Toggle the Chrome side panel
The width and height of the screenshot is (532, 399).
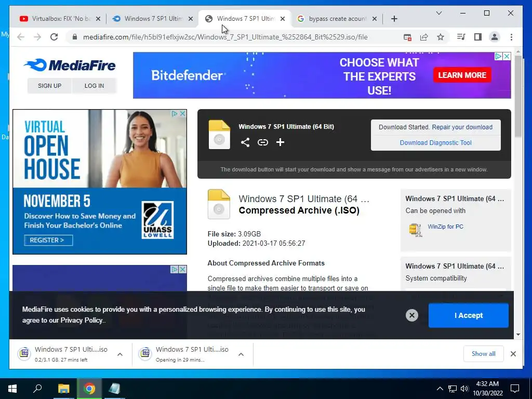tap(478, 37)
